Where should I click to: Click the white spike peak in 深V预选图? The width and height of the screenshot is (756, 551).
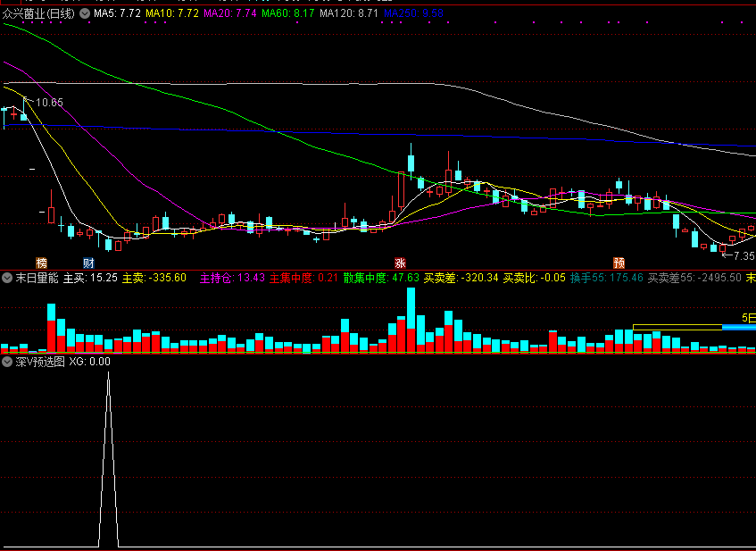(x=109, y=373)
